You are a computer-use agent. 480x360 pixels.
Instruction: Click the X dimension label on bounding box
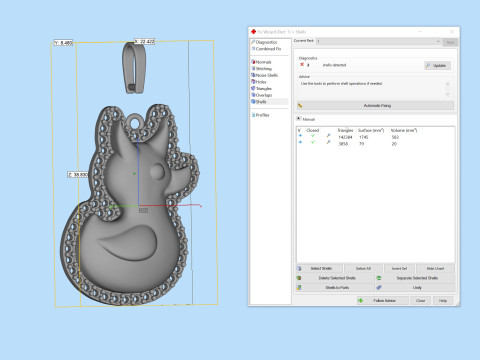tap(144, 41)
